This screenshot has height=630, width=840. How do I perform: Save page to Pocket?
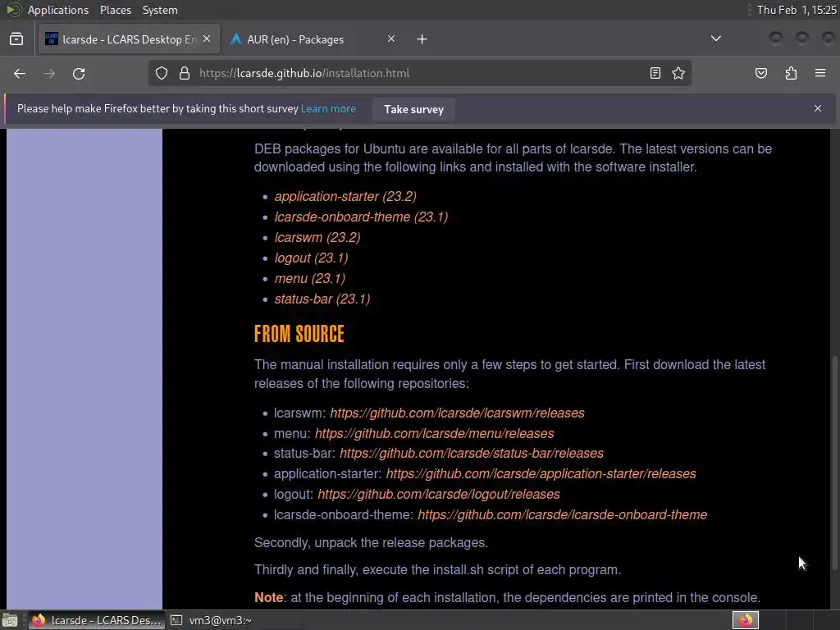(x=761, y=73)
